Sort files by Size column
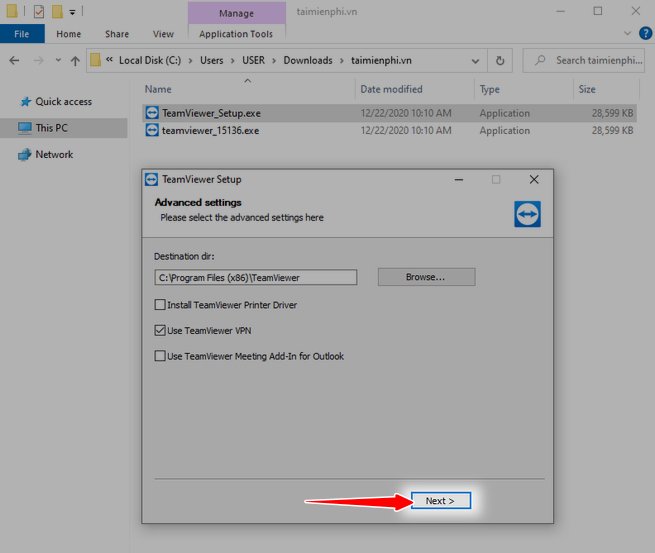 pos(587,89)
